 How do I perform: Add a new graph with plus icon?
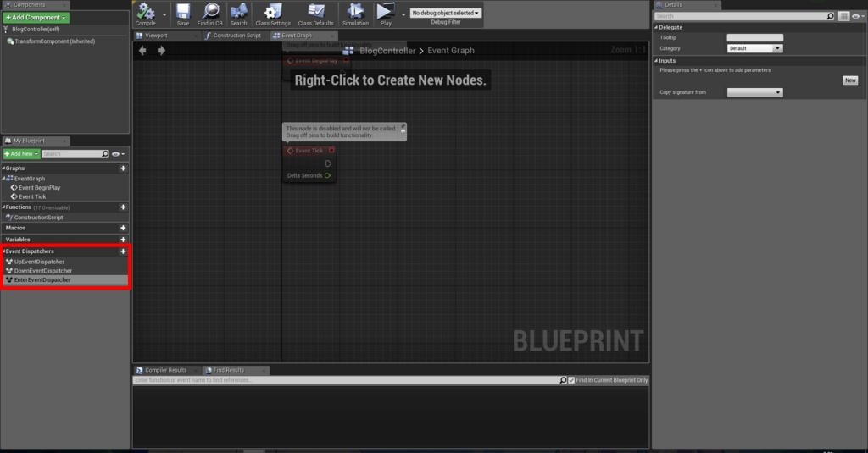[123, 168]
